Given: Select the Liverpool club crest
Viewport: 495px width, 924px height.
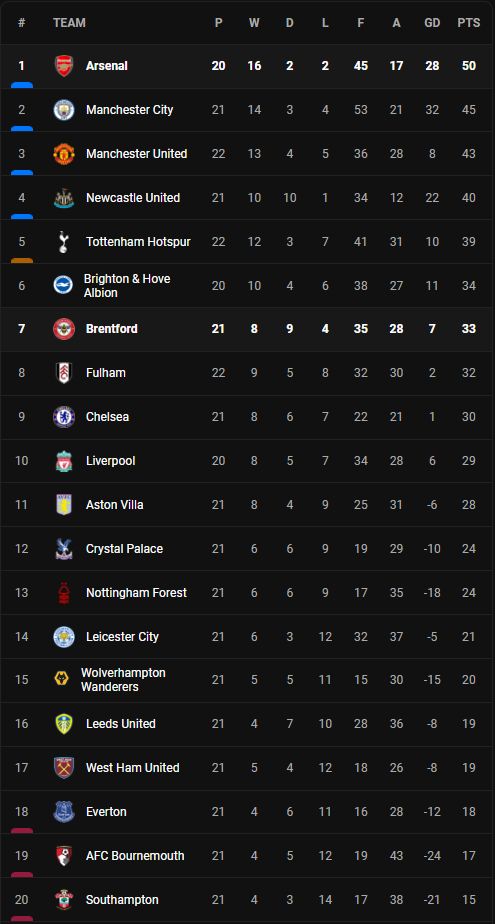Looking at the screenshot, I should point(64,461).
